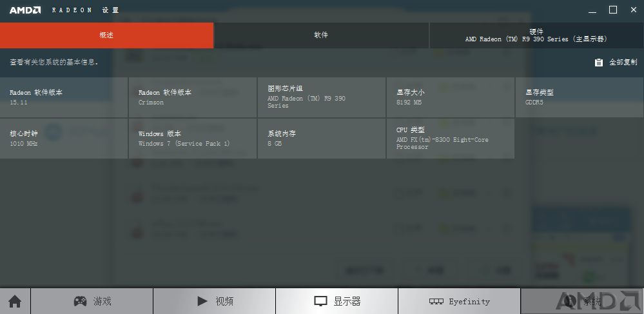
Task: Select the Radeon 软件版本 15.11 tile
Action: pos(64,97)
